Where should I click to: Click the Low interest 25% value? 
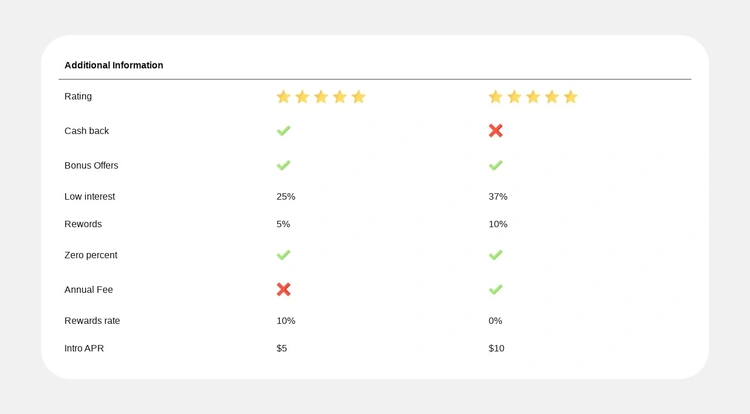286,196
